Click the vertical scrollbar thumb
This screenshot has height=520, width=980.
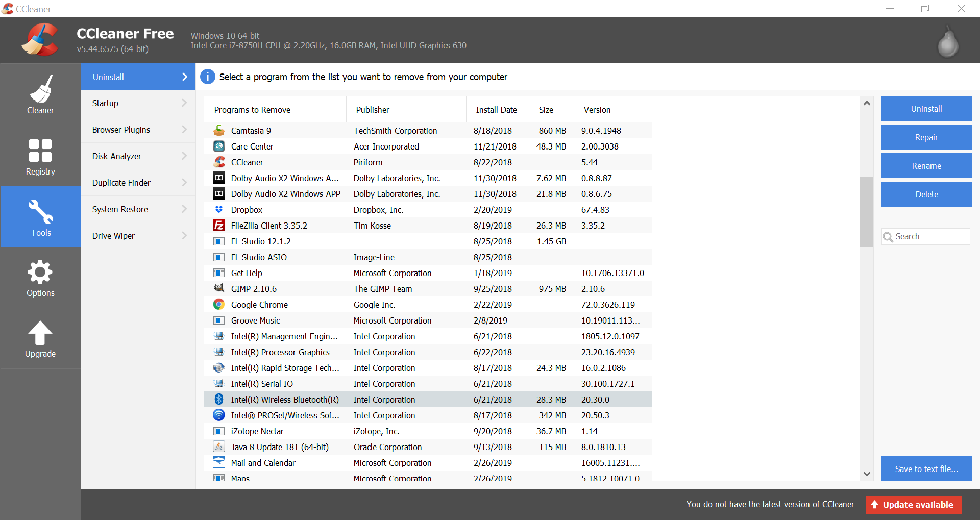(867, 212)
